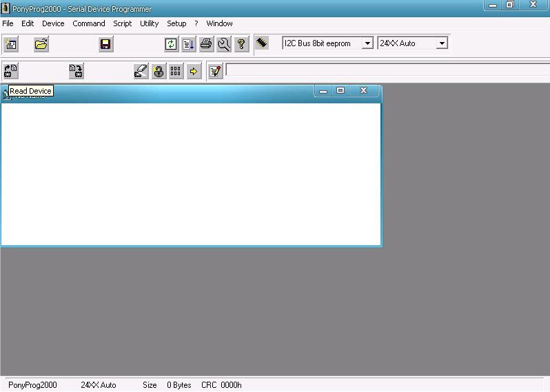Screen dimensions: 550x392
Task: Close the inner document child window
Action: click(x=363, y=90)
